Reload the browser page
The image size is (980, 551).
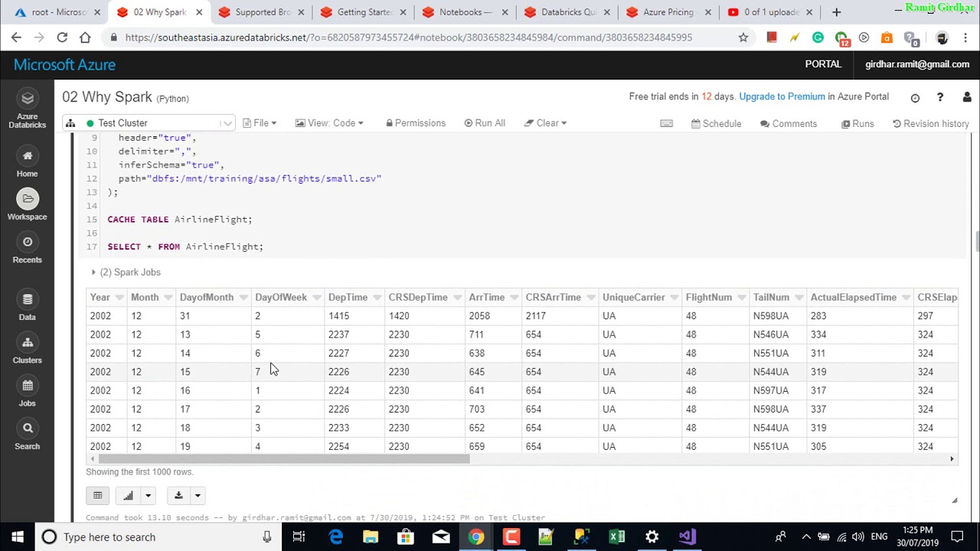point(62,37)
